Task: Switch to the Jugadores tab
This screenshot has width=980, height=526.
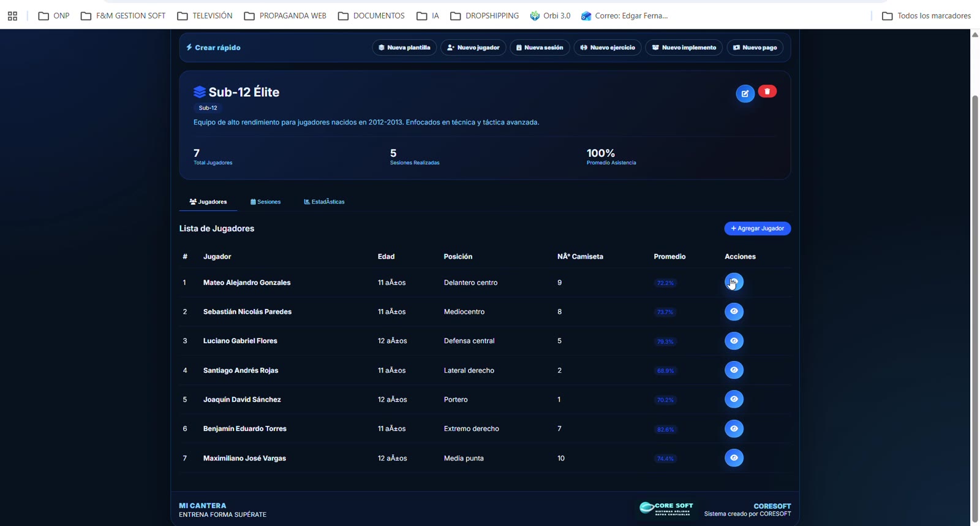Action: coord(208,202)
